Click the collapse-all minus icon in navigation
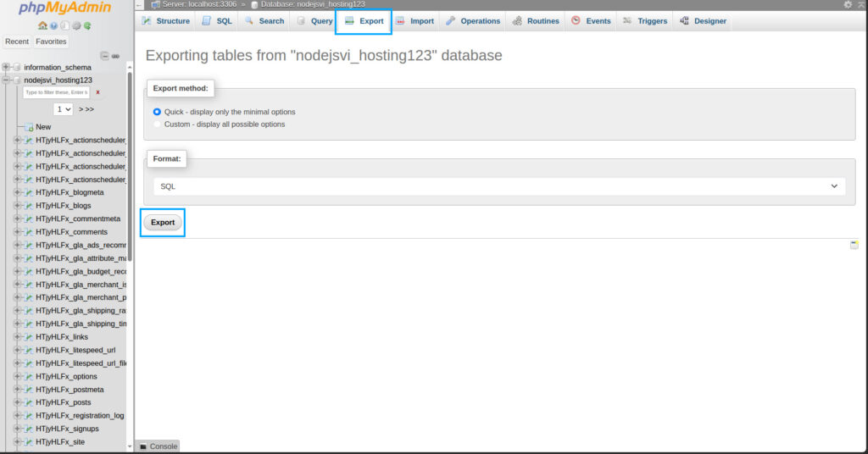The image size is (868, 454). click(104, 56)
